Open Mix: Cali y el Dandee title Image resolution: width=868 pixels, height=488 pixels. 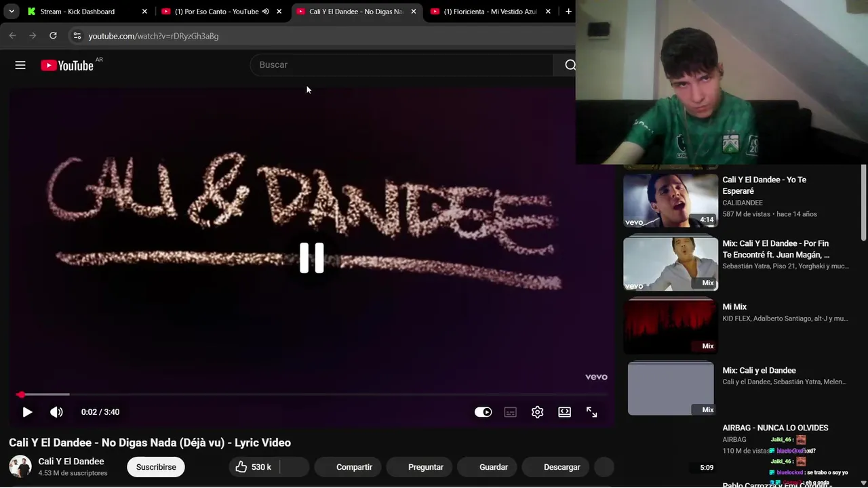click(759, 371)
